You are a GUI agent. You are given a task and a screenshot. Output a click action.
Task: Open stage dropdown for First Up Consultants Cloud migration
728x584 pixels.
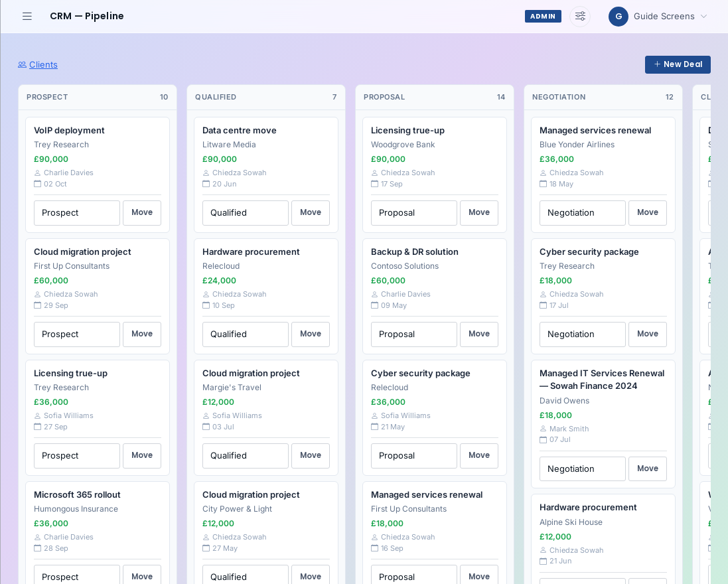click(76, 334)
